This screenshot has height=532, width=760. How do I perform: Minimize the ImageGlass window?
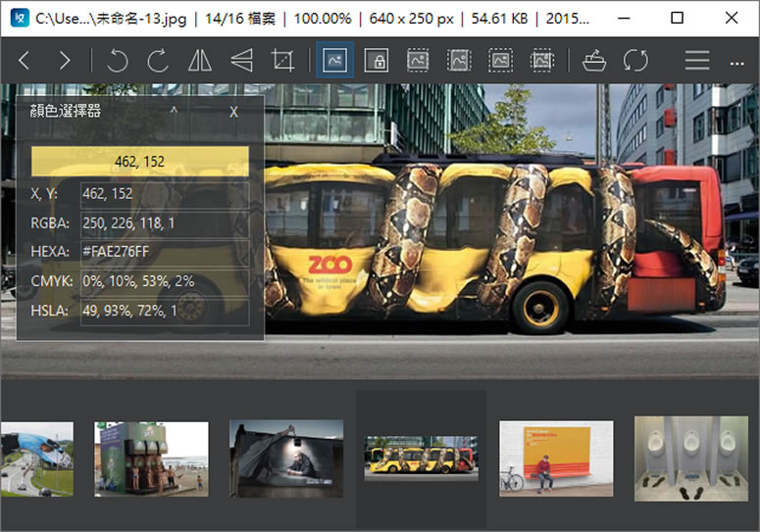click(x=624, y=19)
